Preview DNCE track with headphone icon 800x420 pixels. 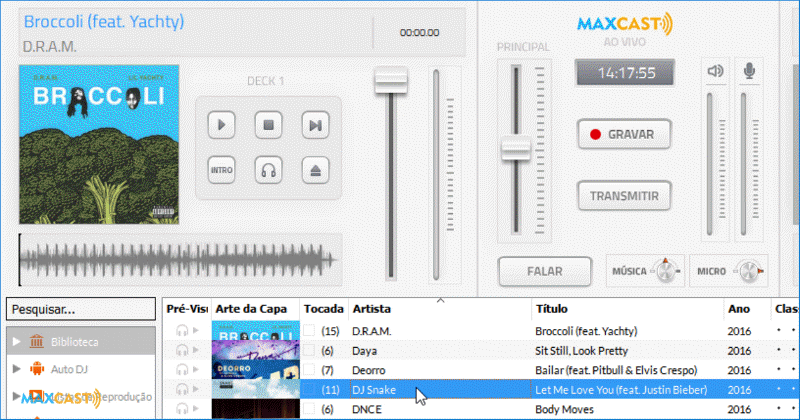(x=182, y=409)
